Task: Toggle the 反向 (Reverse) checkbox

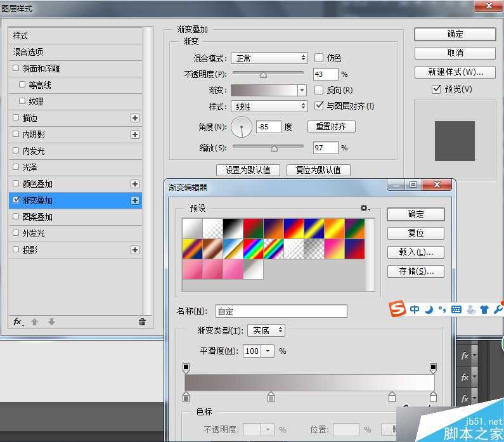Action: click(x=319, y=90)
